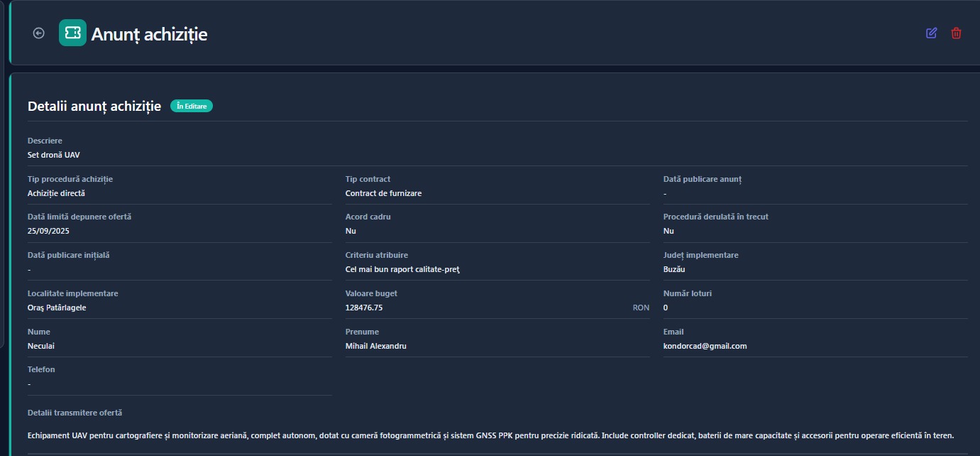Image resolution: width=980 pixels, height=456 pixels.
Task: Click the offer deadline date 25/09/2025
Action: pyautogui.click(x=48, y=232)
